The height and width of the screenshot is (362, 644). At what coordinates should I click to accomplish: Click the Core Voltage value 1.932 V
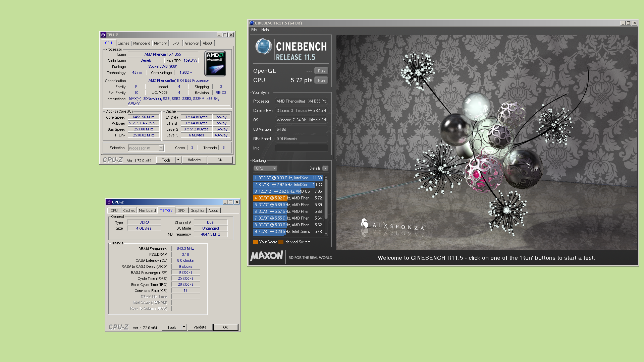[186, 73]
